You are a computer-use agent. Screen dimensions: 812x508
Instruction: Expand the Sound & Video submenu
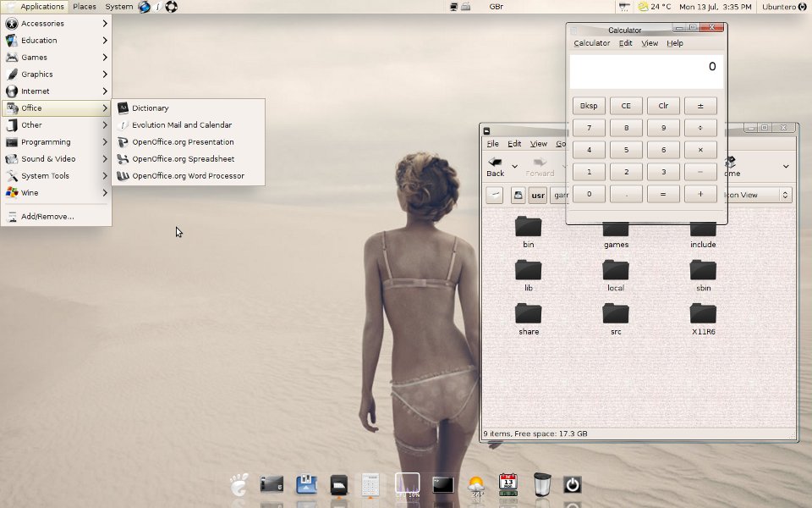coord(56,158)
